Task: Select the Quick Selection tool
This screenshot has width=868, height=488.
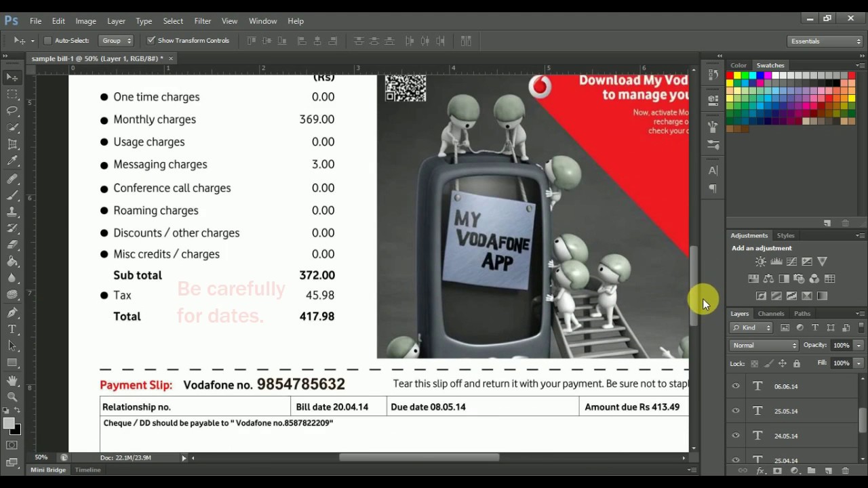Action: pos(12,127)
